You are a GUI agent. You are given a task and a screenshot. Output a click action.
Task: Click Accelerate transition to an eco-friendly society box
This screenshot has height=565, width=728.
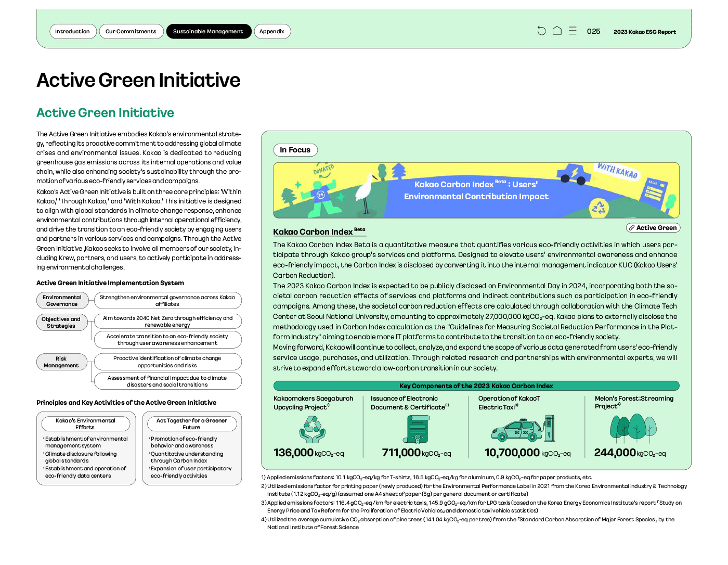[167, 340]
